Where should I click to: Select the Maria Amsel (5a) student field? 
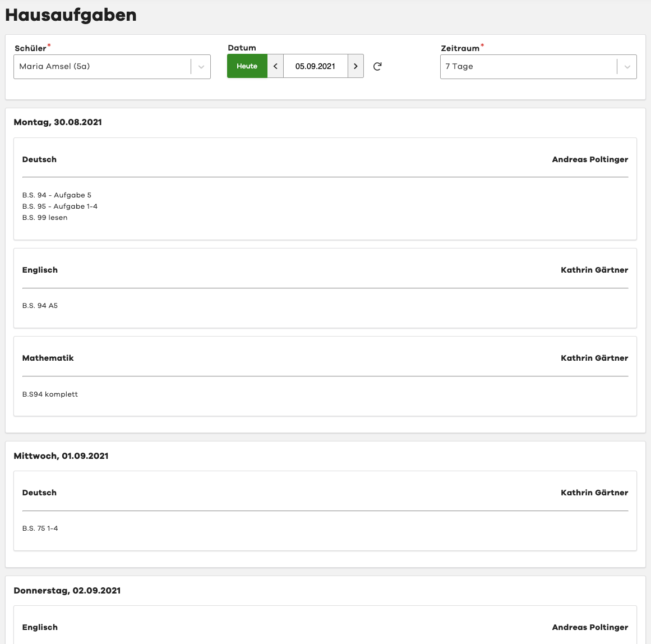[102, 67]
